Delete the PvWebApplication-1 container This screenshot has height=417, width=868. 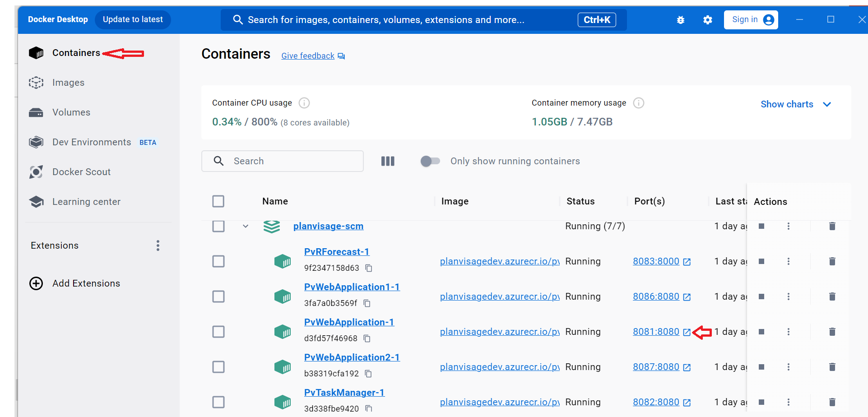pyautogui.click(x=832, y=332)
